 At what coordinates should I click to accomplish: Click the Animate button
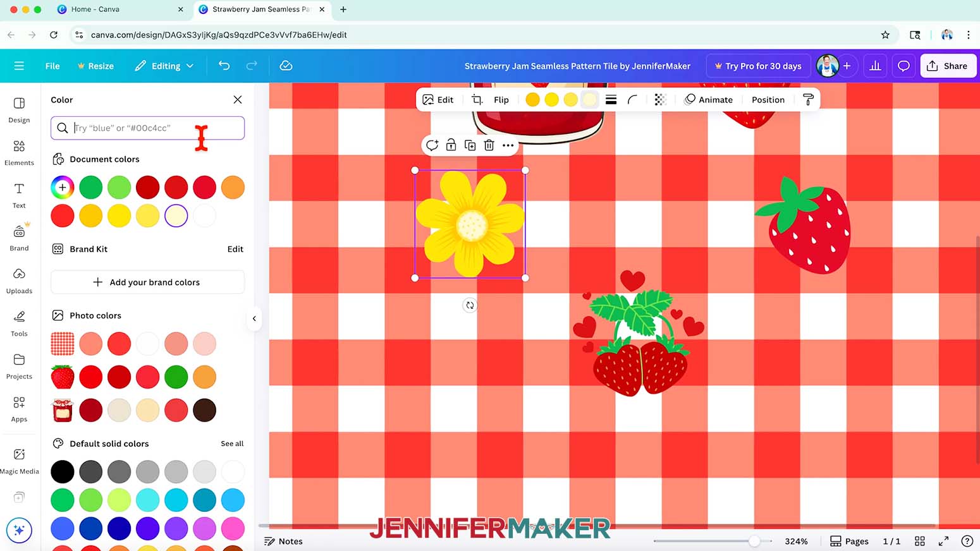pyautogui.click(x=709, y=100)
